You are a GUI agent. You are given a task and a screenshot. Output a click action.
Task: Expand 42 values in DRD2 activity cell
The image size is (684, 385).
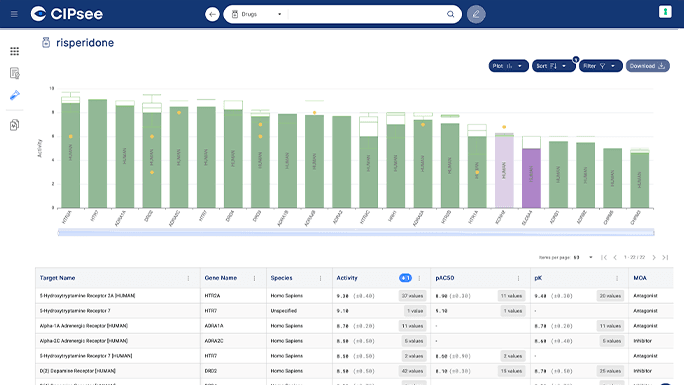[412, 371]
